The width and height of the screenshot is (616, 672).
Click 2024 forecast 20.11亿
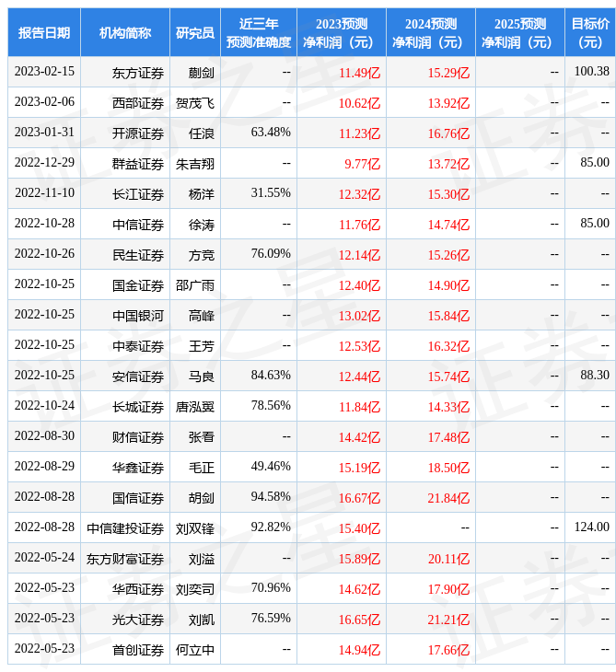point(448,560)
